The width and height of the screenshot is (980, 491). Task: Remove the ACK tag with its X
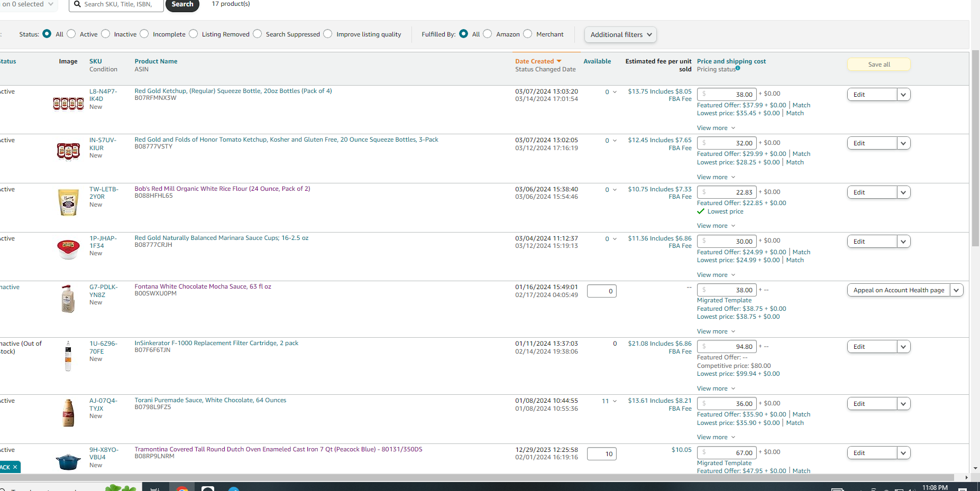point(15,467)
